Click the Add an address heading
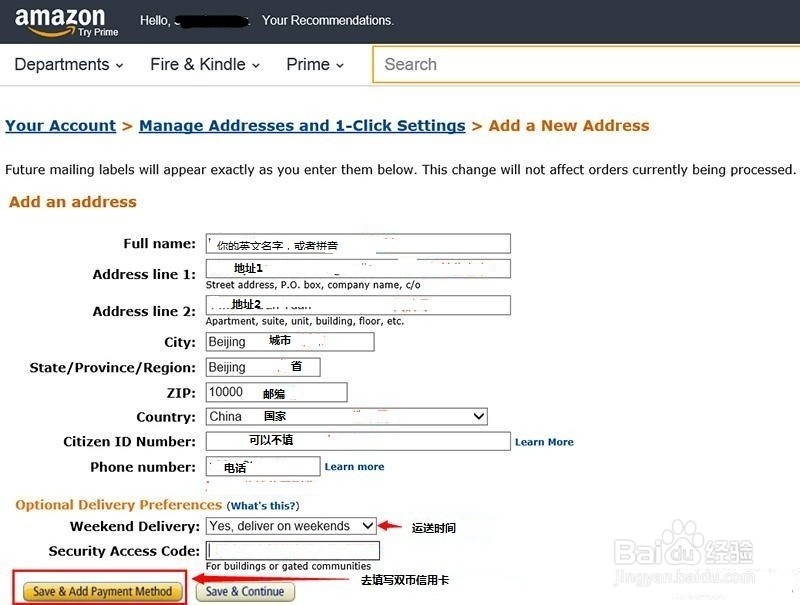Screen dimensions: 800x605 point(72,202)
